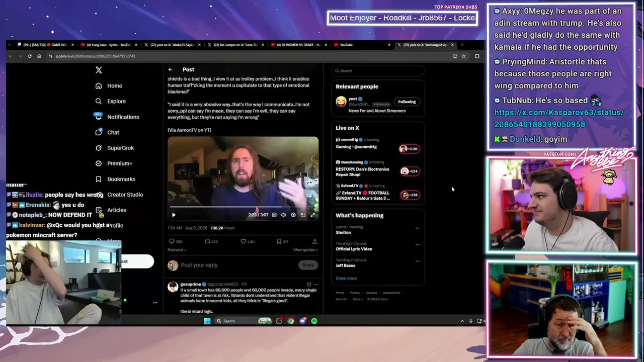The width and height of the screenshot is (644, 362).
Task: Open the gosuprime profile avatar
Action: [173, 287]
